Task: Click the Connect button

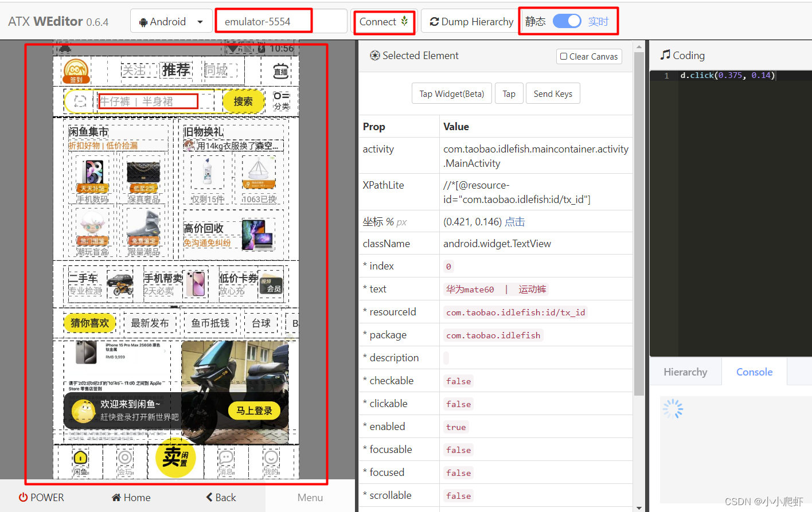Action: pos(384,22)
